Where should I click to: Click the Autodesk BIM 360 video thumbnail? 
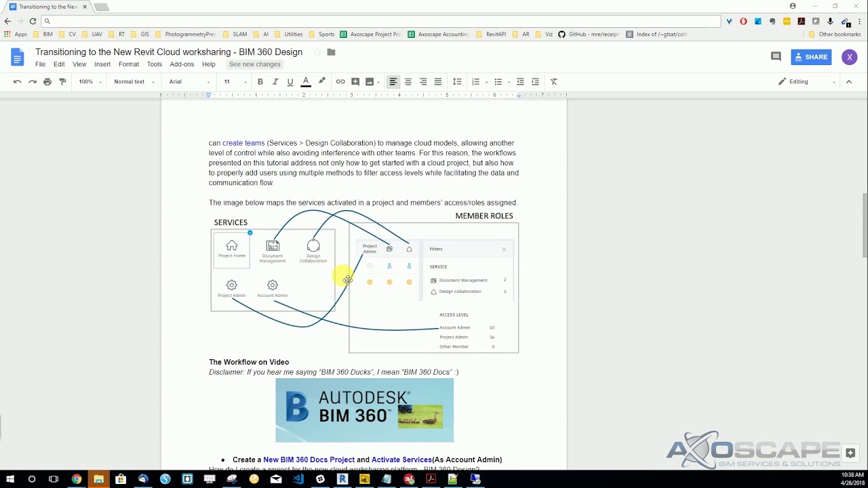point(364,410)
